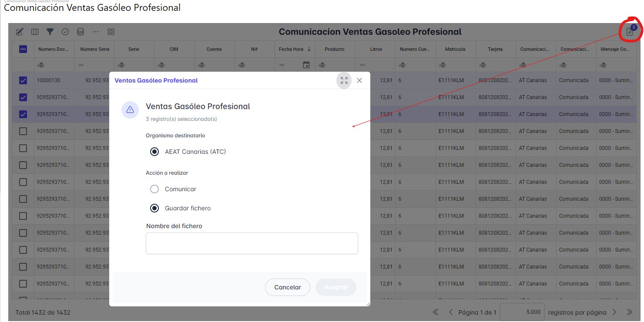The image size is (644, 322).
Task: Click the abc filter icon under Mensaje Co...
Action: pyautogui.click(x=603, y=65)
